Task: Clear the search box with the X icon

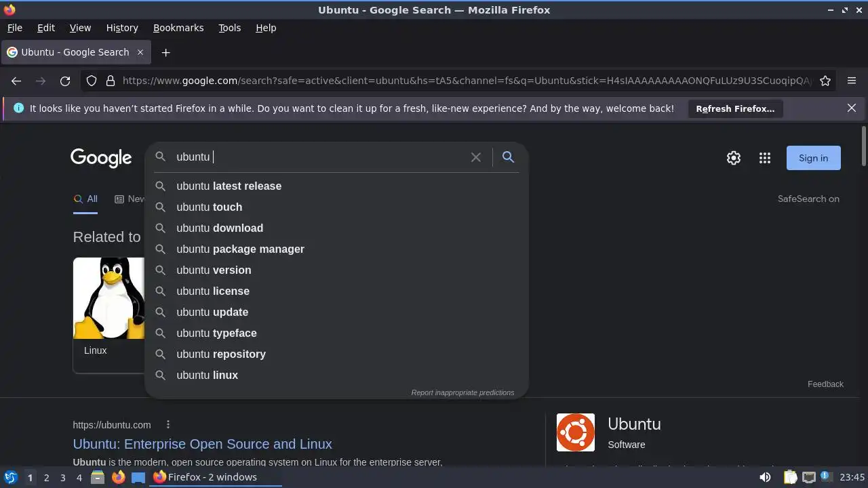Action: (476, 157)
